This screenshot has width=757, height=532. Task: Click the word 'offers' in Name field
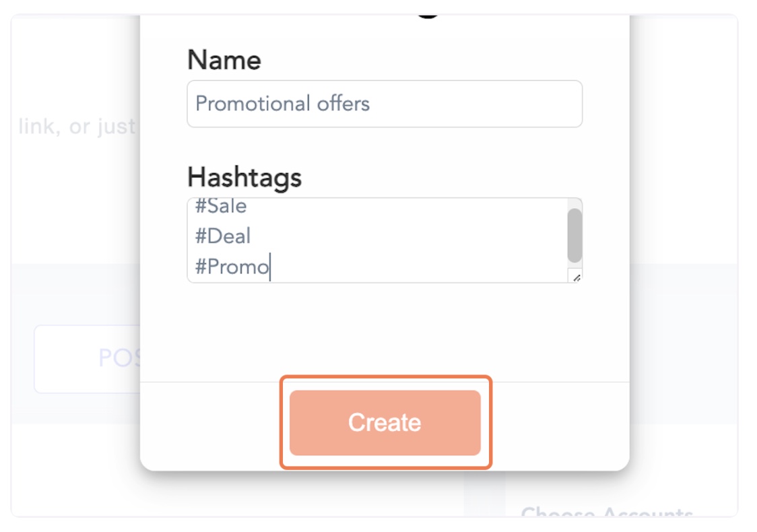click(x=343, y=103)
